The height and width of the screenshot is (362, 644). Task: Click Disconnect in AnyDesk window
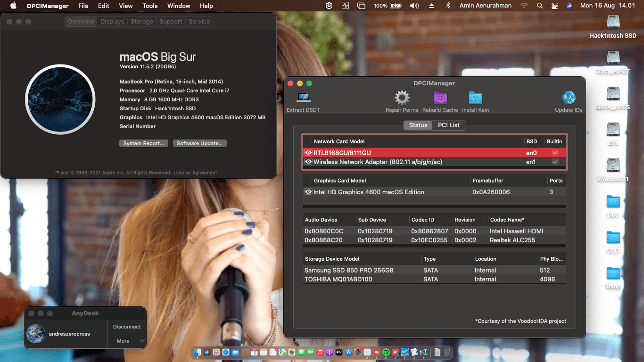[x=127, y=327]
